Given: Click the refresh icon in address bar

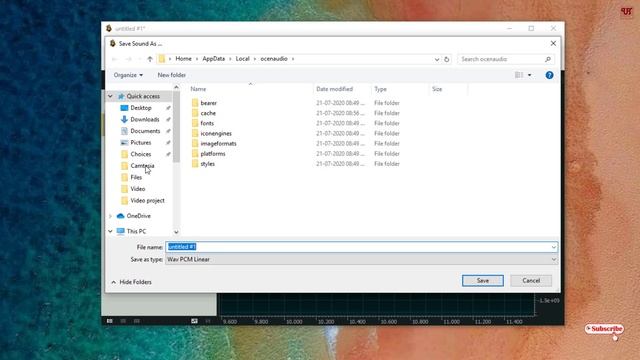Looking at the screenshot, I should coord(447,59).
